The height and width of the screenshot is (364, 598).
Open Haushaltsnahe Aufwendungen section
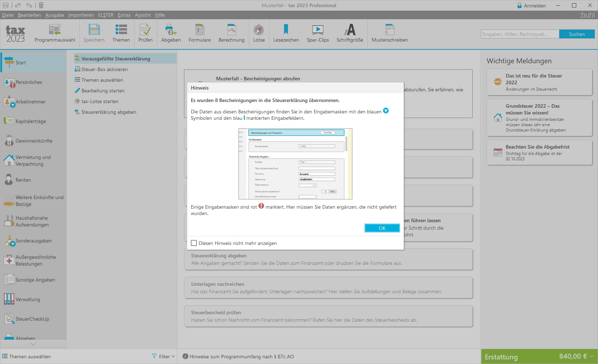(x=33, y=221)
